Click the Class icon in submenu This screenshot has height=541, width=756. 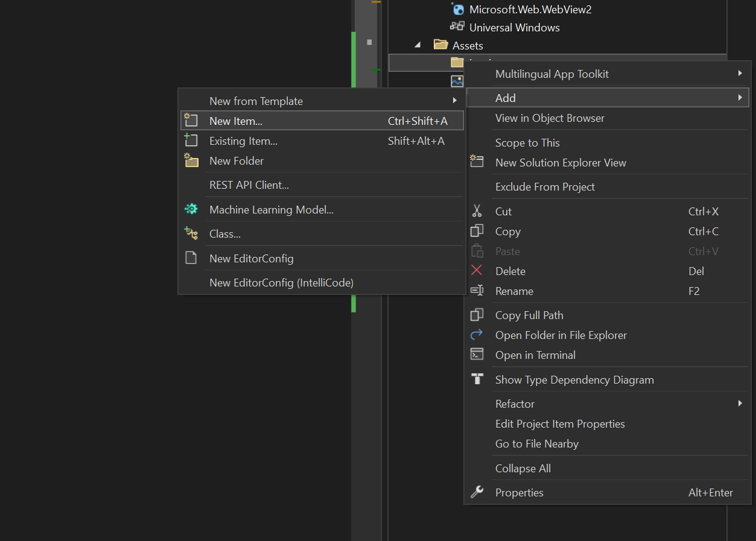(191, 233)
